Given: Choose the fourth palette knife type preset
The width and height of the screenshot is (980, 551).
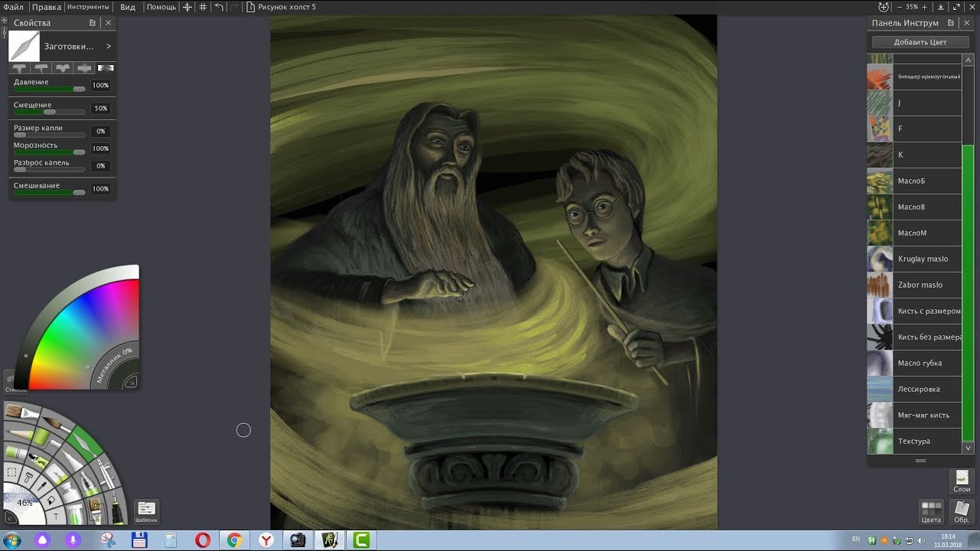Looking at the screenshot, I should (84, 68).
